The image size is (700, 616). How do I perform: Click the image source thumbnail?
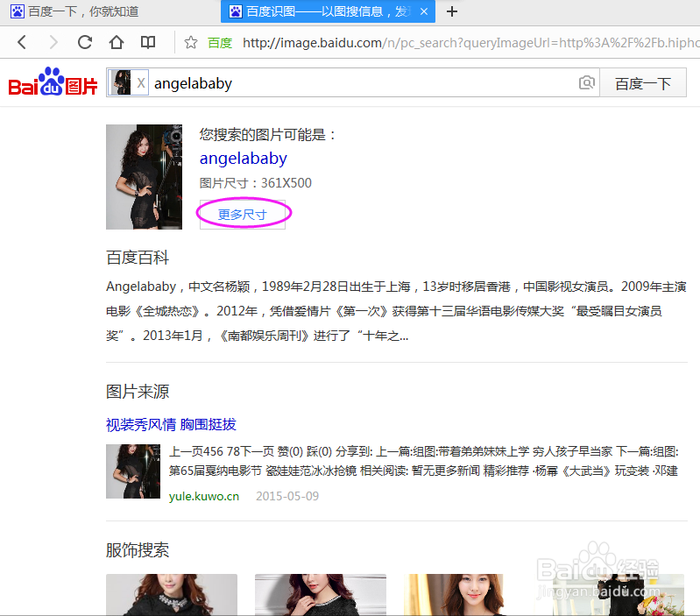point(133,471)
